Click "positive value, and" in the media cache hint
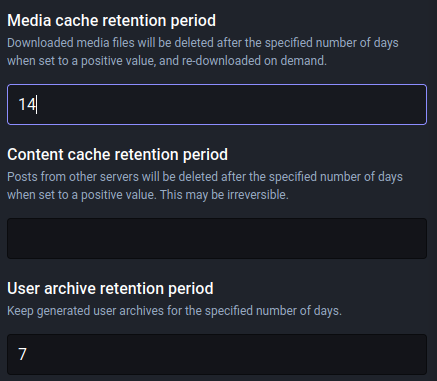The height and width of the screenshot is (381, 437). click(130, 61)
